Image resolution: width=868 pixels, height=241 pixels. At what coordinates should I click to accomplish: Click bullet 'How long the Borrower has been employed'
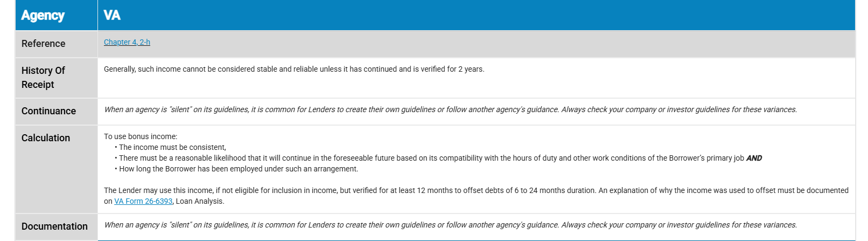(238, 169)
